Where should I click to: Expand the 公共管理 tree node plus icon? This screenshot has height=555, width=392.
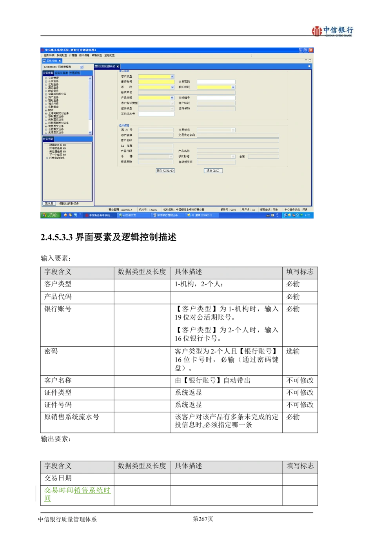(x=46, y=78)
